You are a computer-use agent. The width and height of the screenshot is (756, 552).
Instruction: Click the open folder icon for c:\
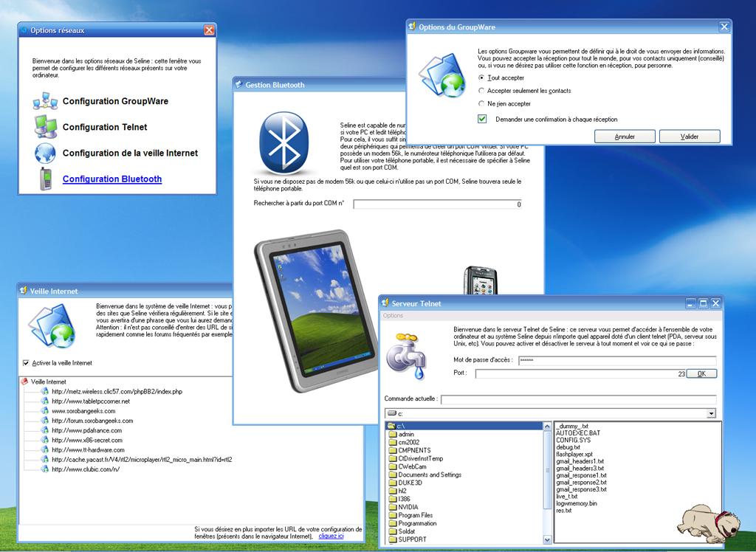coord(391,426)
